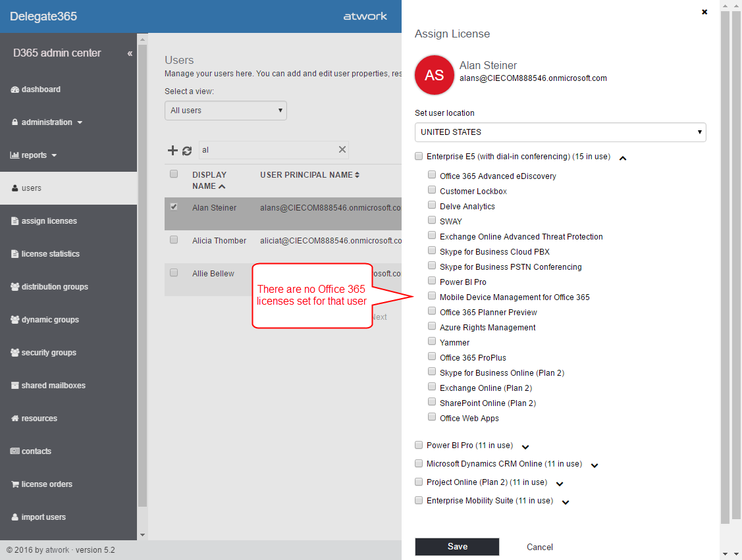Tick Office 365 ProPlus checkbox
The image size is (742, 560).
(x=432, y=356)
